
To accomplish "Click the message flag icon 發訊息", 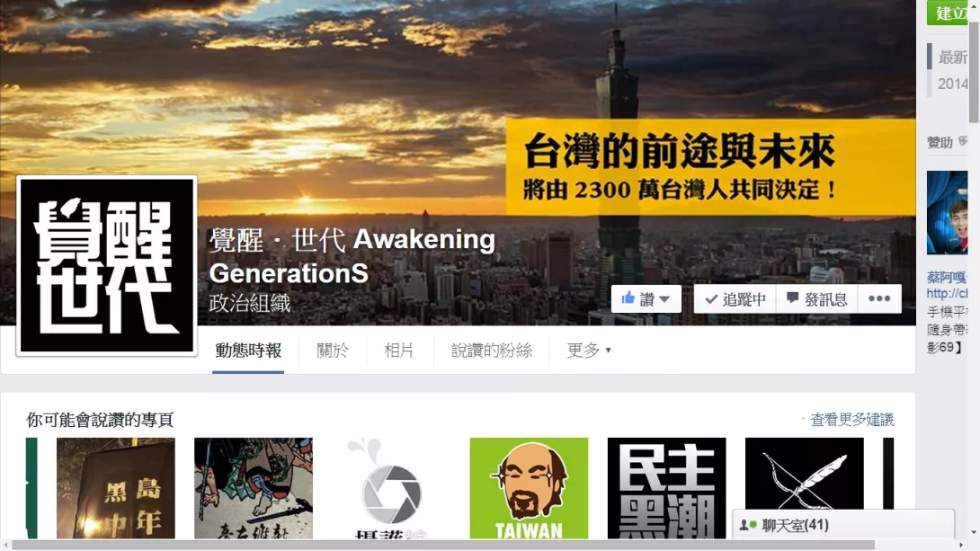I will click(792, 298).
